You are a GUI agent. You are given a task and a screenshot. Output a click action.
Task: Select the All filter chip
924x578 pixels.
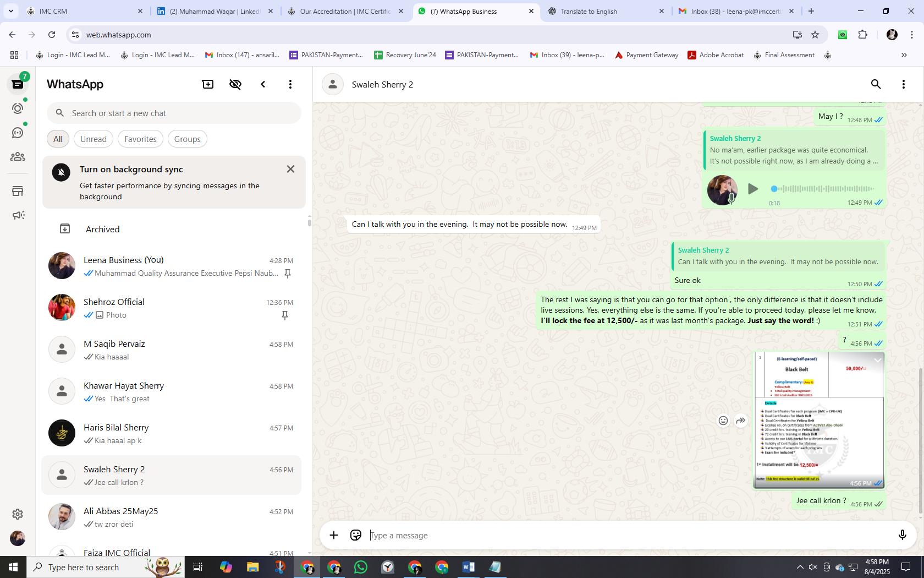58,139
